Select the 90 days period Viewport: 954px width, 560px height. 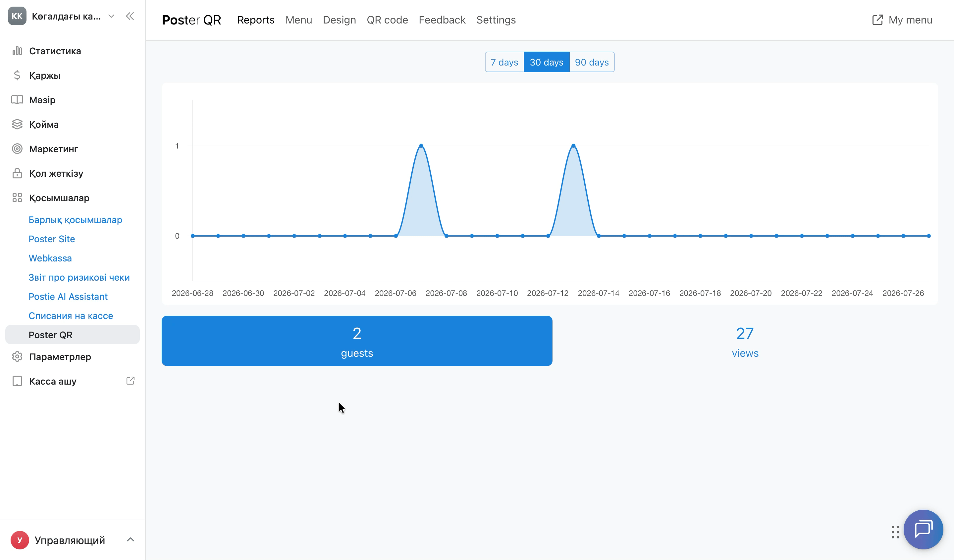coord(592,62)
